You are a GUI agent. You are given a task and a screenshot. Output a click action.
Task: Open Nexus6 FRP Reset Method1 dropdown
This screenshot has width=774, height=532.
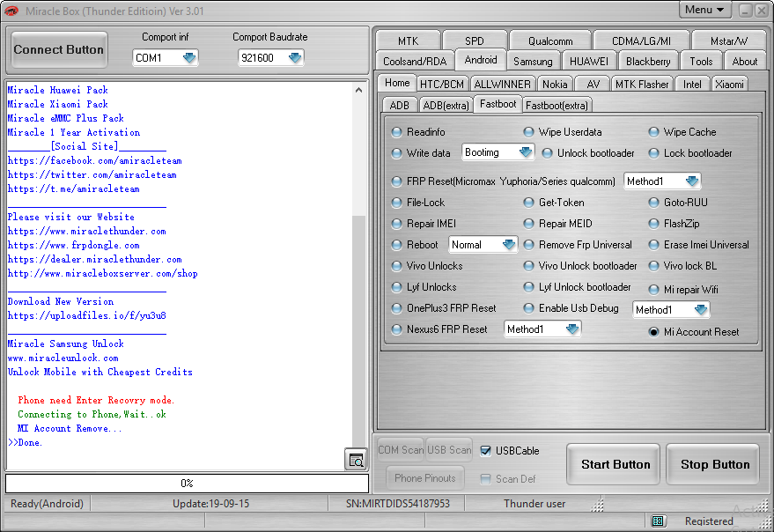pos(542,329)
